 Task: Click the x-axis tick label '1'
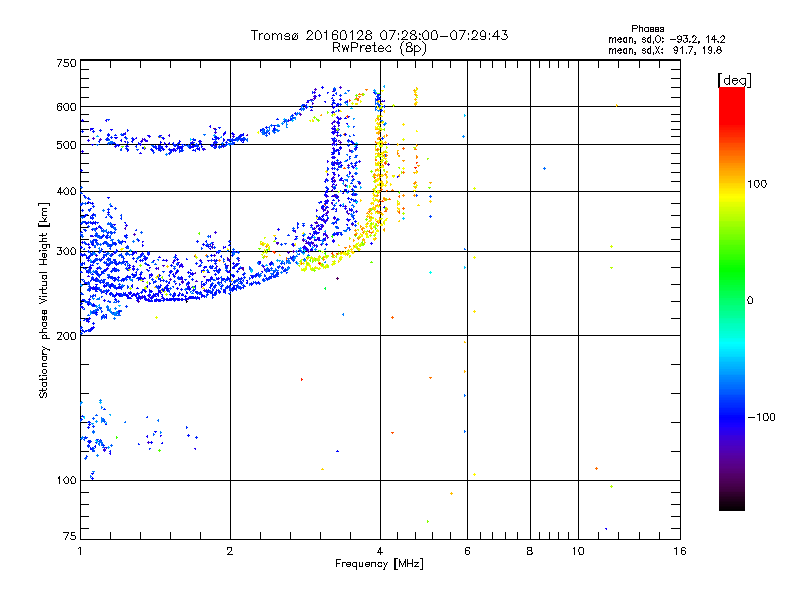pyautogui.click(x=80, y=552)
